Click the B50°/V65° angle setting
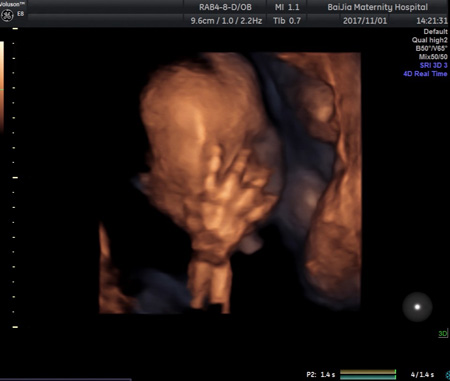The height and width of the screenshot is (381, 450). [431, 48]
